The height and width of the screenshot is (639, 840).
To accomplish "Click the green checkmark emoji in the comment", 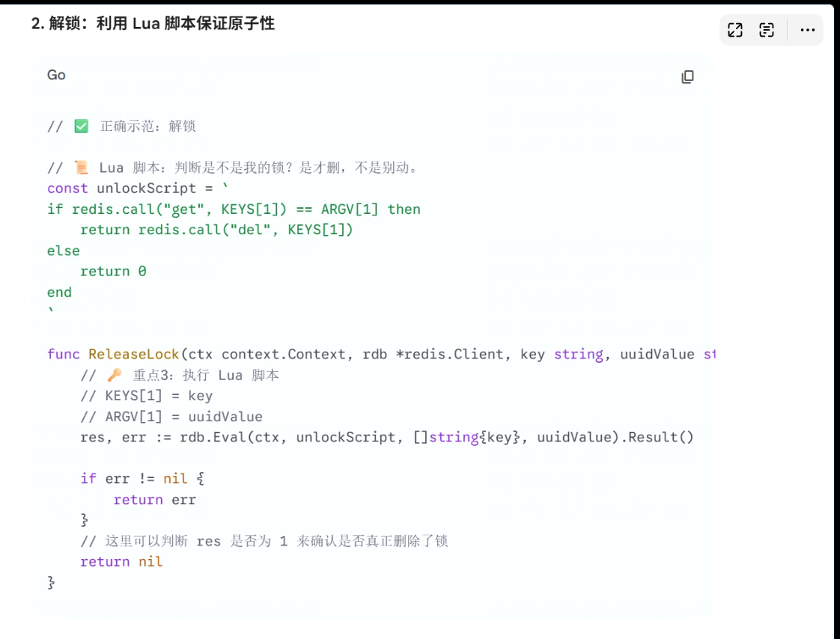I will (x=82, y=126).
